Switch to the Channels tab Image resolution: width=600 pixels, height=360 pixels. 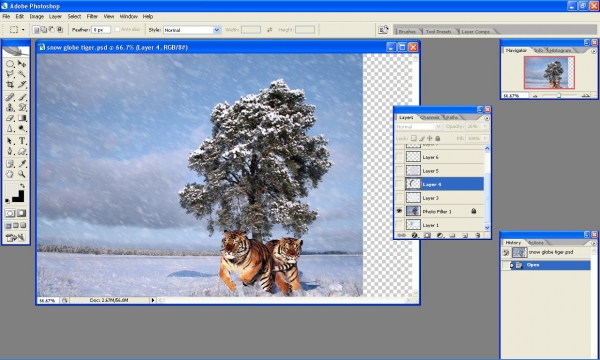(430, 117)
